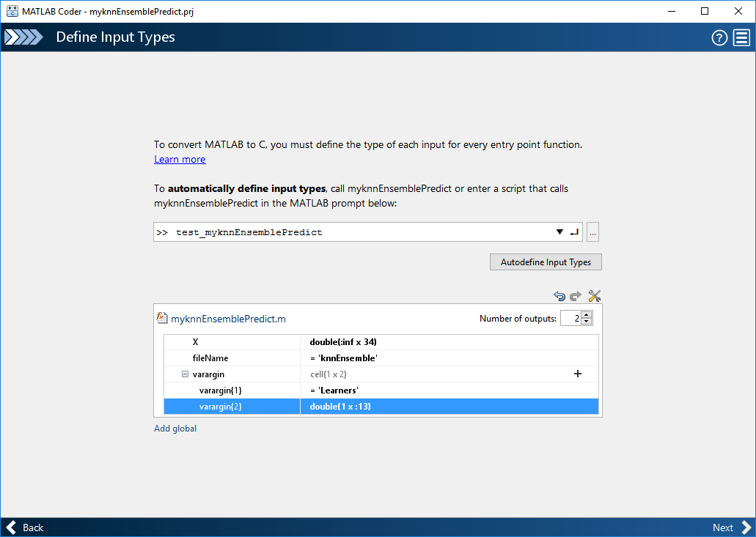
Task: Decrease the number of outputs
Action: click(586, 322)
